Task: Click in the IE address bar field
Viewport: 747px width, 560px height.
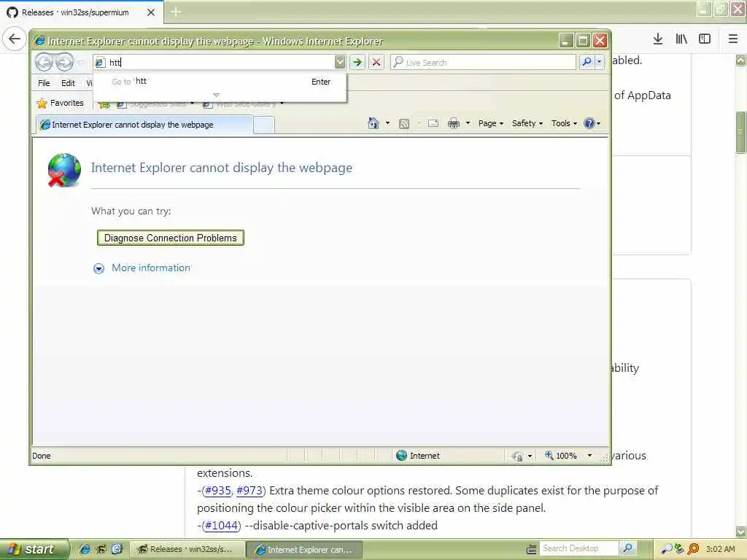Action: pyautogui.click(x=214, y=62)
